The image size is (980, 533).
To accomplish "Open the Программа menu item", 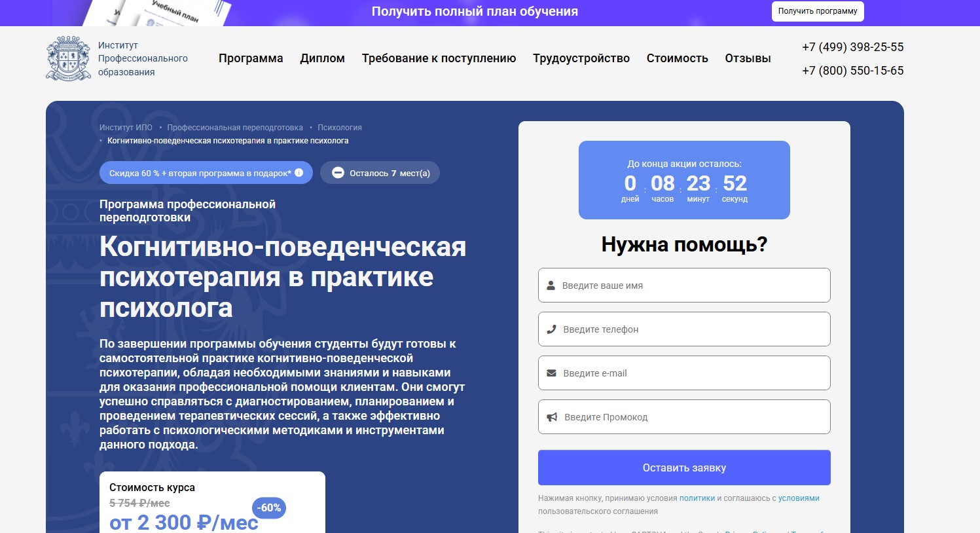I will pos(251,58).
